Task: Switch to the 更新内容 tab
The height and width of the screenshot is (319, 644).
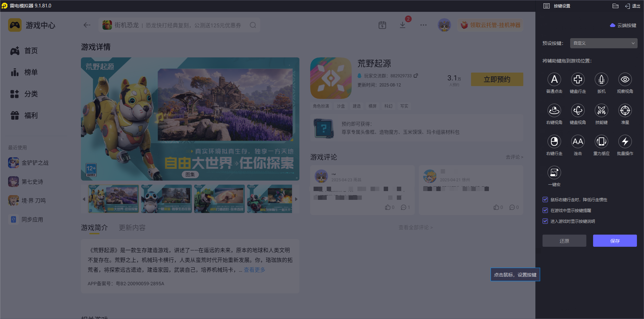Action: [132, 228]
